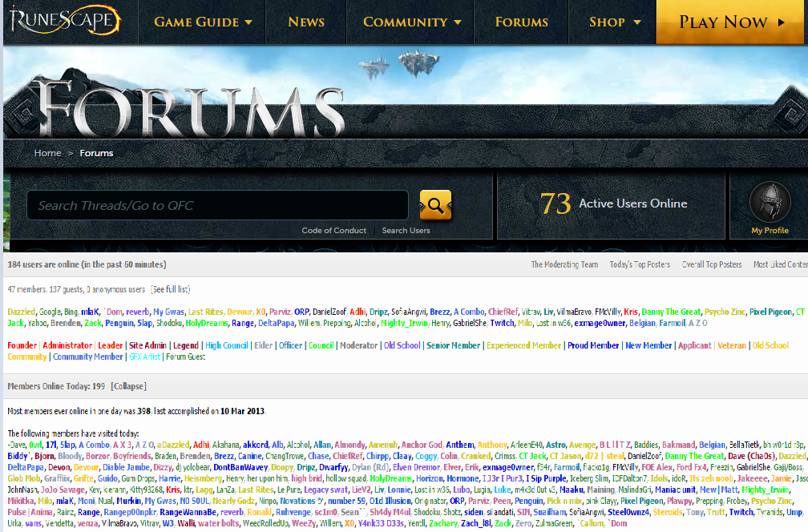View Today's Top Posters

point(640,264)
